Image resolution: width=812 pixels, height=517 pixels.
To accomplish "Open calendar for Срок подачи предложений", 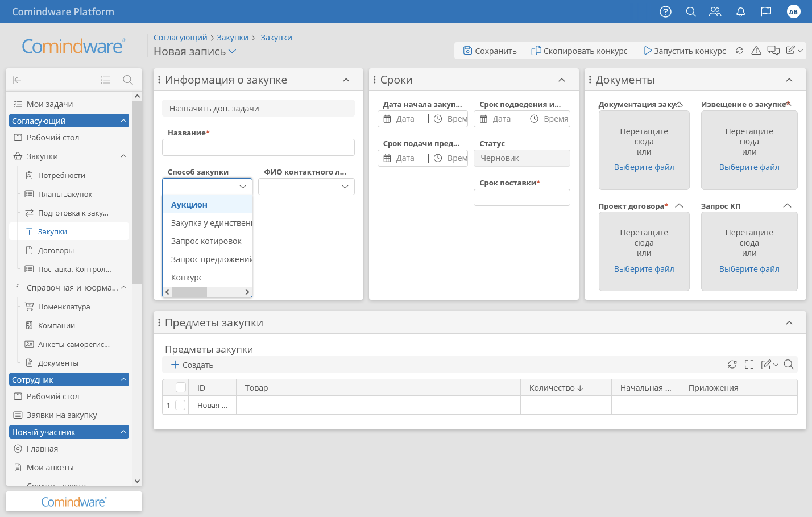I will (x=387, y=158).
